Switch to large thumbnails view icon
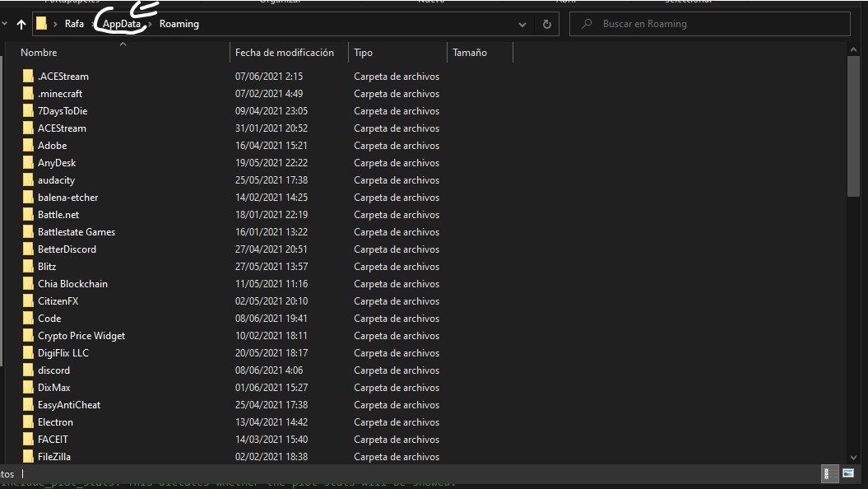 point(848,473)
